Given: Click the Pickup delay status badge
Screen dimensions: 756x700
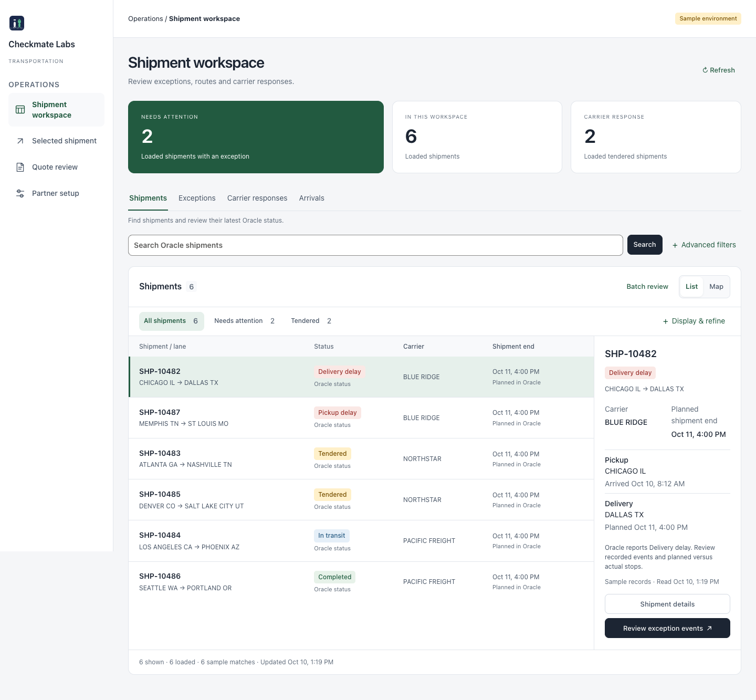Looking at the screenshot, I should 338,413.
